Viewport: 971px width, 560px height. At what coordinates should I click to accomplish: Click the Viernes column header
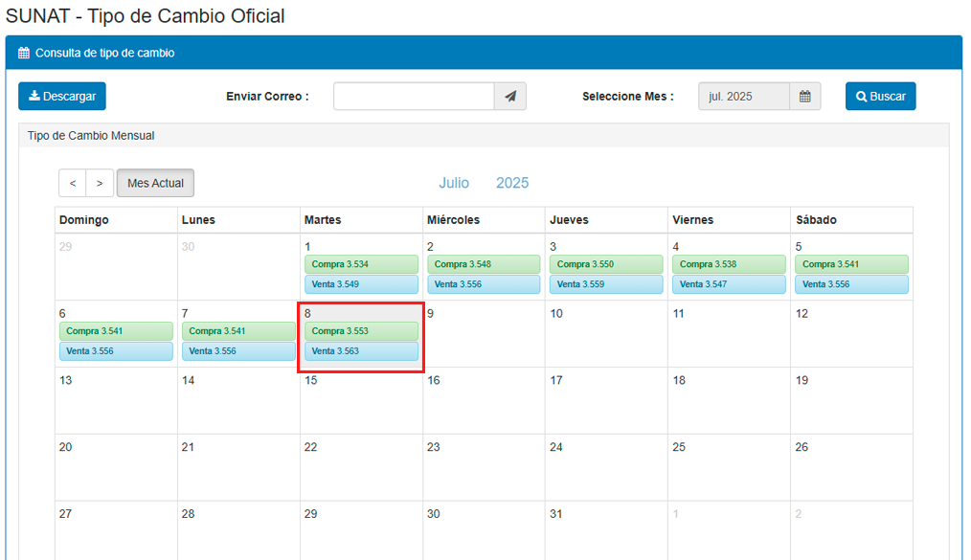pos(693,219)
